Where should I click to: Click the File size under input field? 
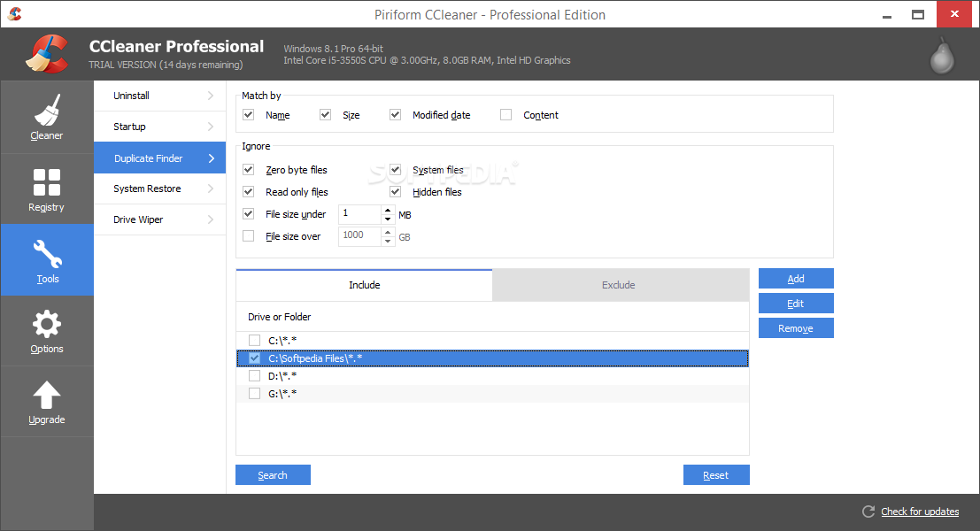click(x=360, y=214)
